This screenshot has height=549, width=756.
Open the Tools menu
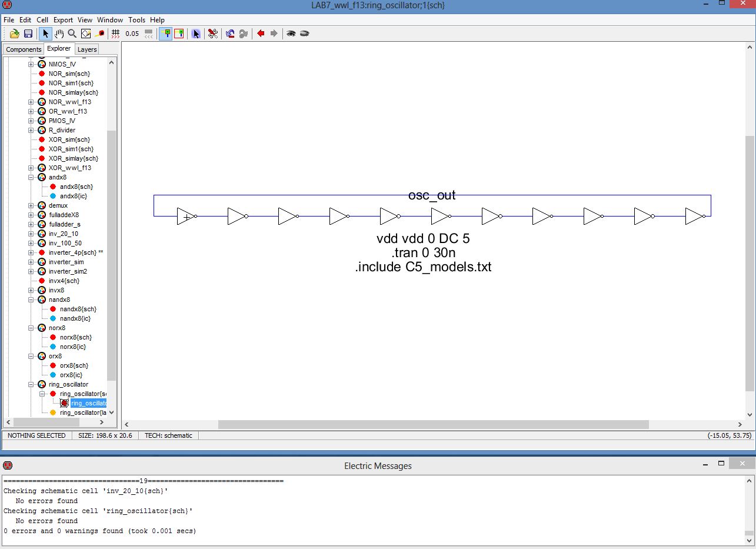tap(136, 19)
